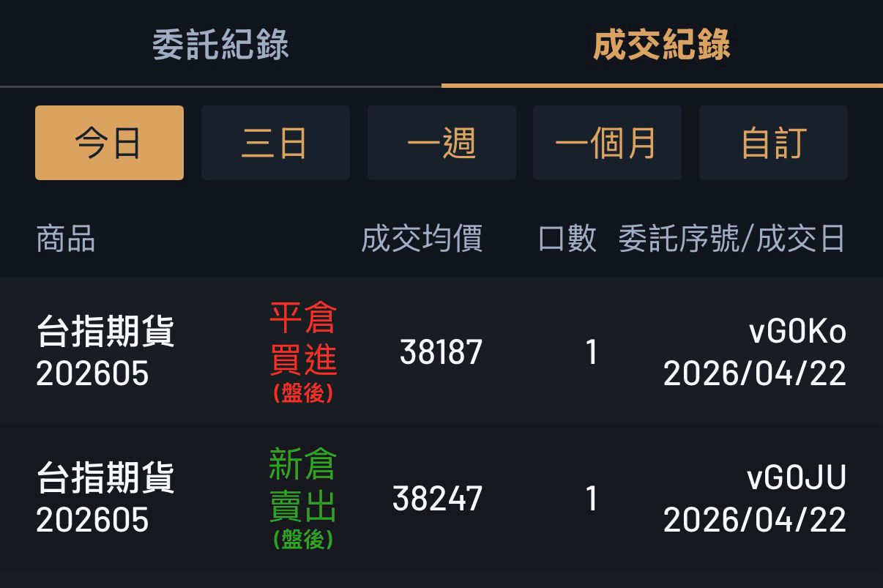Switch to the 委託紀錄 tab
883x588 pixels.
coord(220,45)
